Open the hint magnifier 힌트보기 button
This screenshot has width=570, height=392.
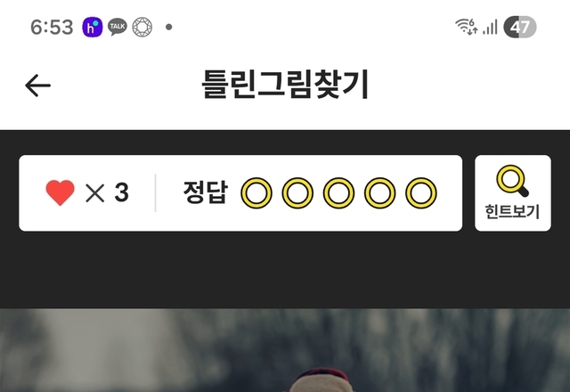tap(513, 193)
